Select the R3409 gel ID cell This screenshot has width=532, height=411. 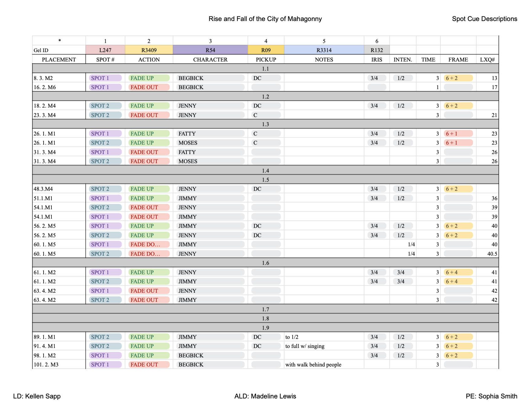point(149,50)
